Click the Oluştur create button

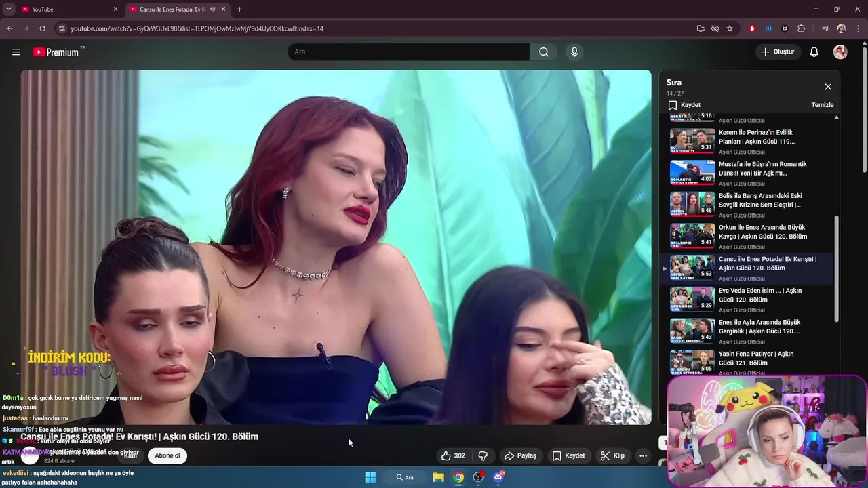tap(778, 52)
